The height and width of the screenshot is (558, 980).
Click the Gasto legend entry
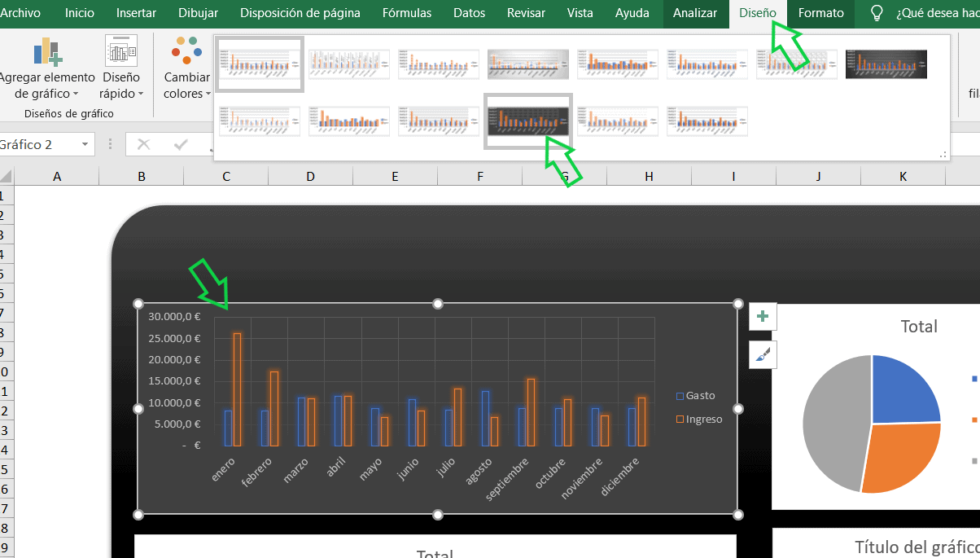(x=696, y=396)
